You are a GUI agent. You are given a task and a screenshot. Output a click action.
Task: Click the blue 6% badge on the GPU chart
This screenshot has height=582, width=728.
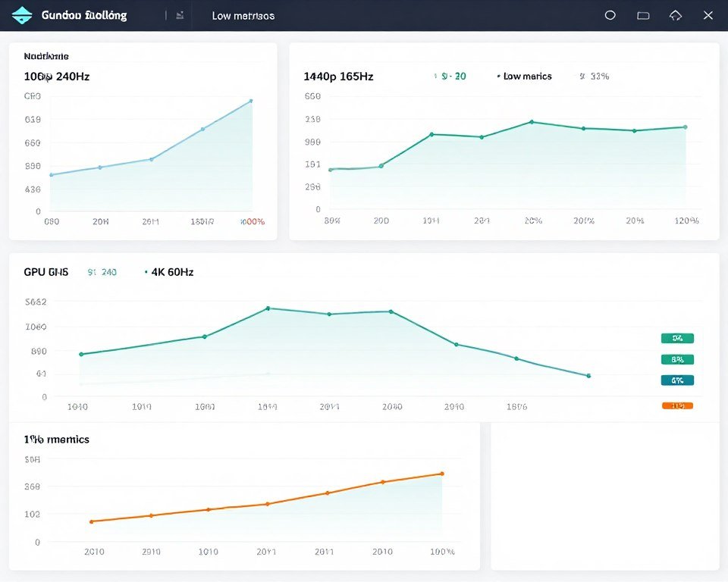677,380
